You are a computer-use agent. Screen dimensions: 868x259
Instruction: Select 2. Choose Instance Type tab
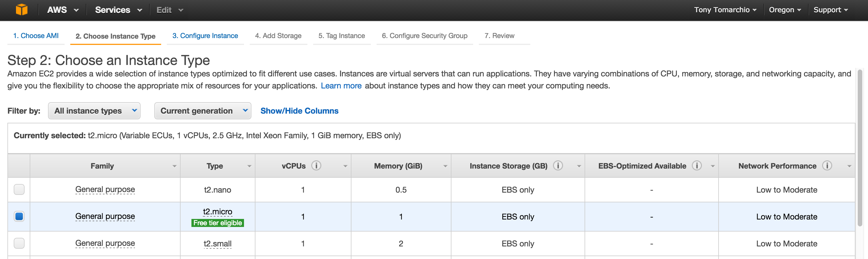coord(115,36)
